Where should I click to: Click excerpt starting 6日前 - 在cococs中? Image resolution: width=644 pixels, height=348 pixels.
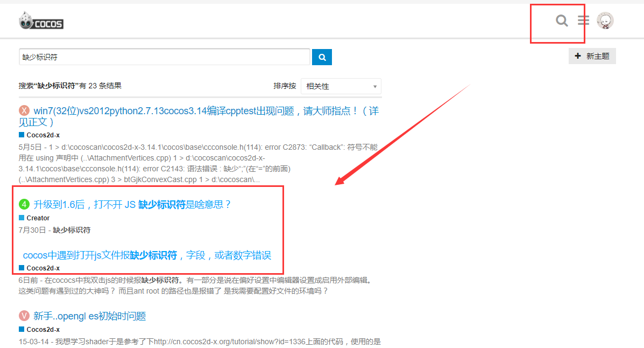tap(196, 286)
